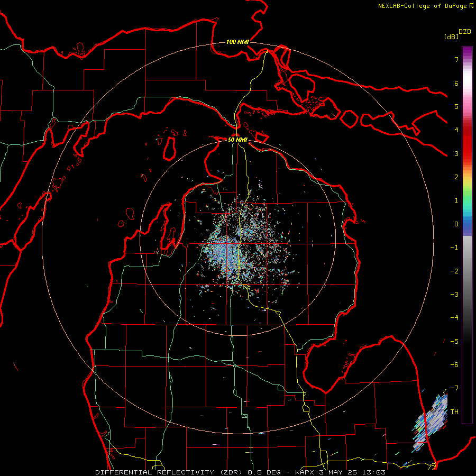Click the 2 value on the color scale
Image resolution: width=476 pixels, height=476 pixels.
coord(456,177)
